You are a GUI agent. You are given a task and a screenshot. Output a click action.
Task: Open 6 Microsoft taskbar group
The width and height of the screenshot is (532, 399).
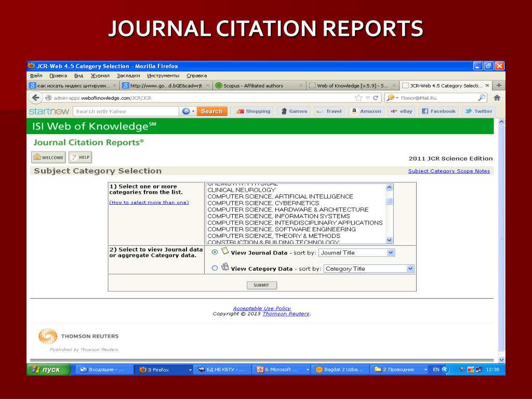[x=282, y=369]
